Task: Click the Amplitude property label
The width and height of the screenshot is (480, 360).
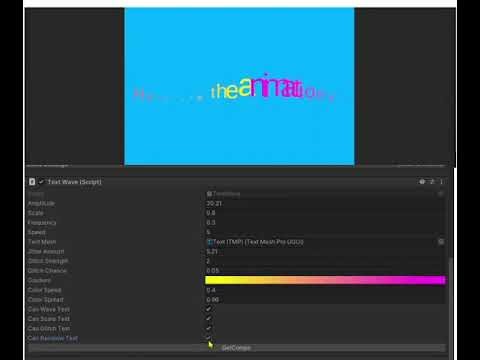Action: pyautogui.click(x=41, y=203)
